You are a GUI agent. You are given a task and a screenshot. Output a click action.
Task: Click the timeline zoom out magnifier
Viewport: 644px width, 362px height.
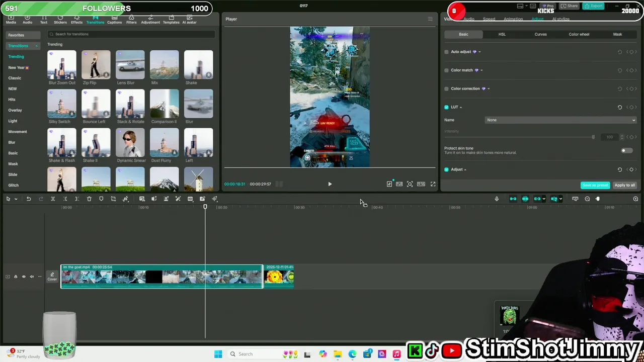[587, 199]
